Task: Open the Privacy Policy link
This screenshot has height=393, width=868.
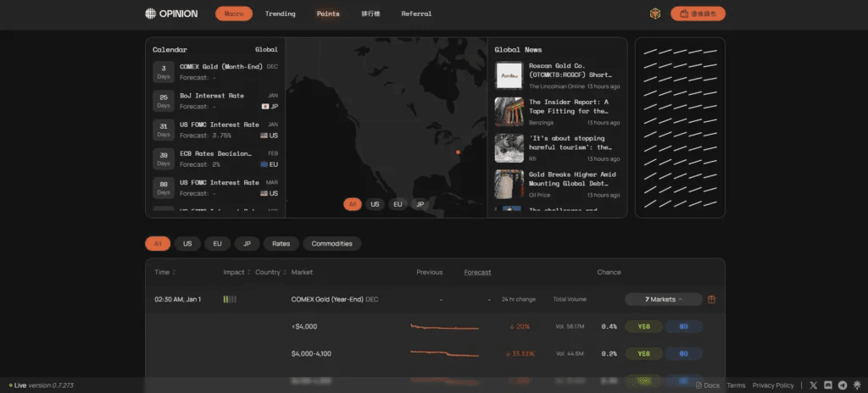Action: [x=773, y=385]
